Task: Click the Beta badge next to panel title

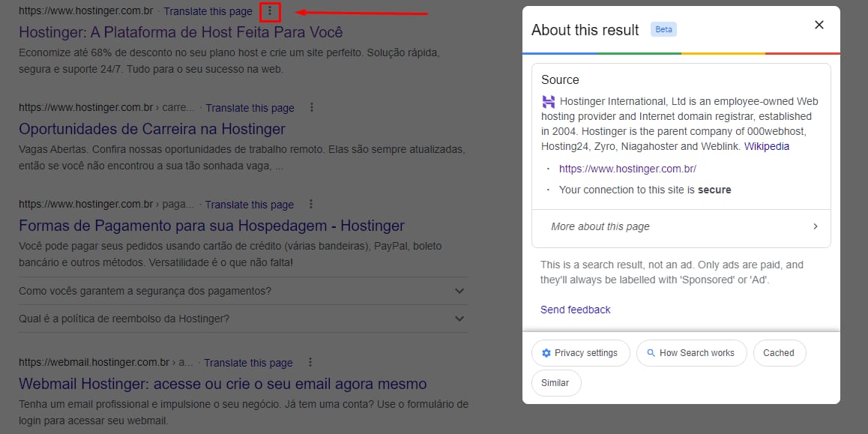Action: [x=663, y=30]
